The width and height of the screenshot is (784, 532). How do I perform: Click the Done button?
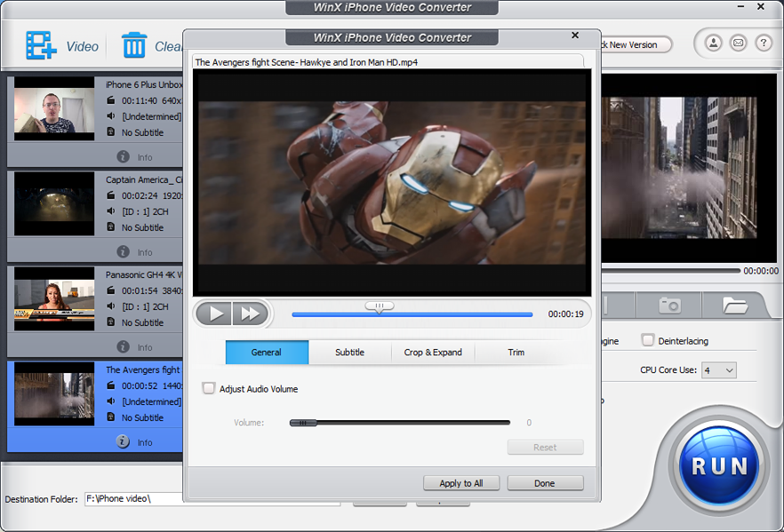pos(545,483)
